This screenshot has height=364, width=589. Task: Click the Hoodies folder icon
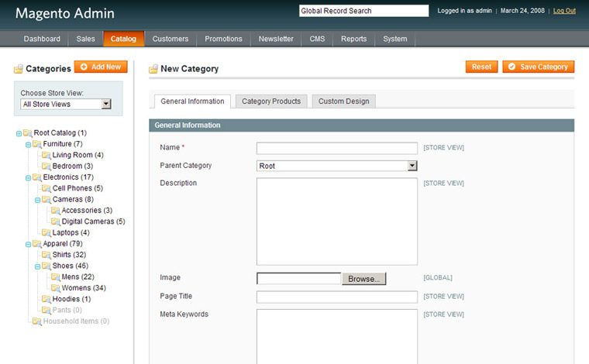(46, 299)
